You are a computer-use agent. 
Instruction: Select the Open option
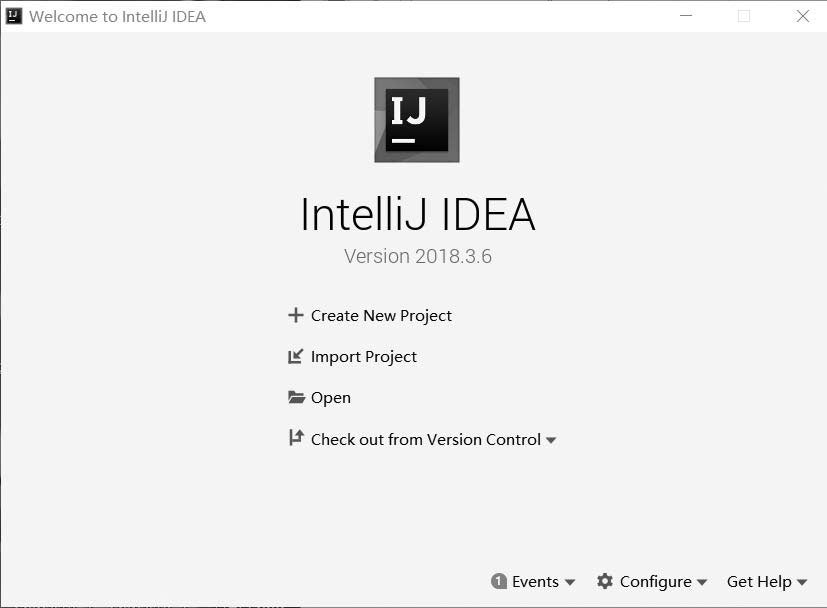(x=331, y=398)
